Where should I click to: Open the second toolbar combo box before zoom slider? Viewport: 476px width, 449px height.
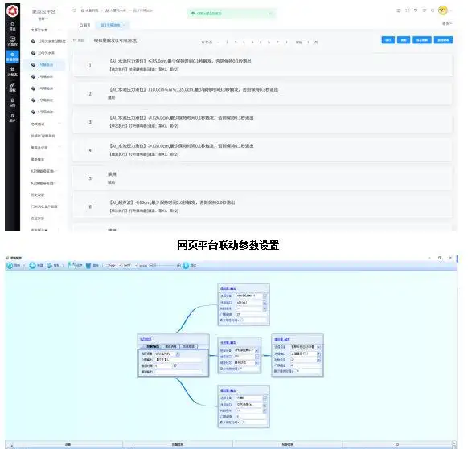click(130, 266)
